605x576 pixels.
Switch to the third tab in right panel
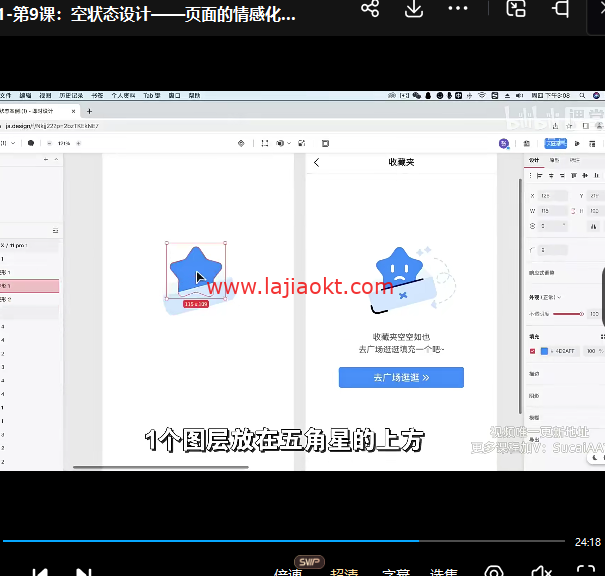tap(575, 160)
